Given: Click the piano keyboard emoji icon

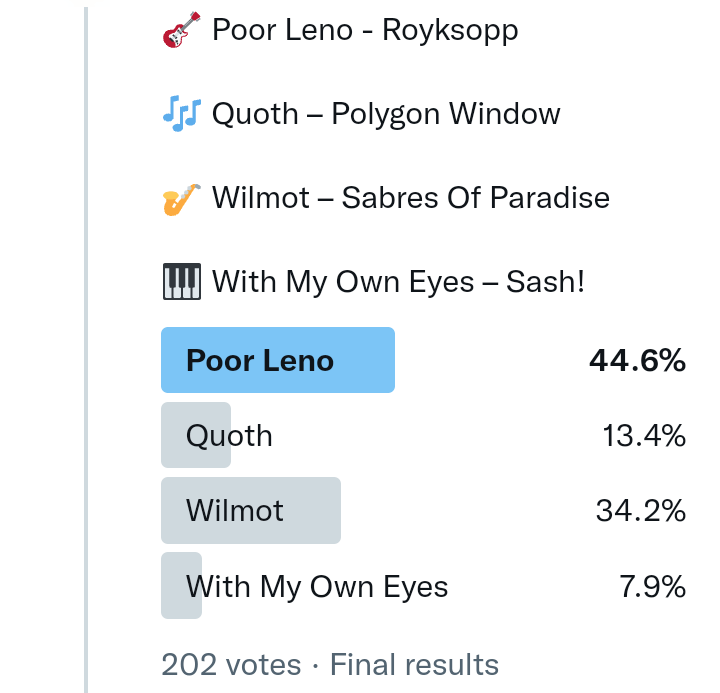Looking at the screenshot, I should click(x=181, y=282).
